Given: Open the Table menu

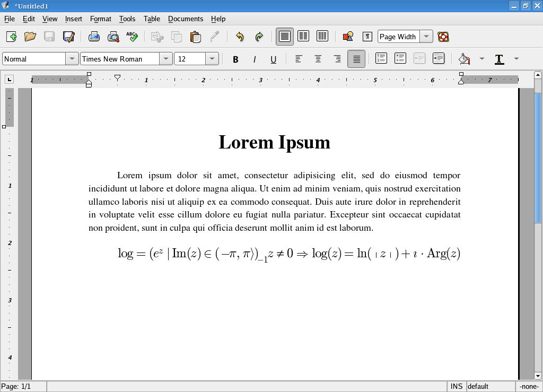Looking at the screenshot, I should coord(152,19).
